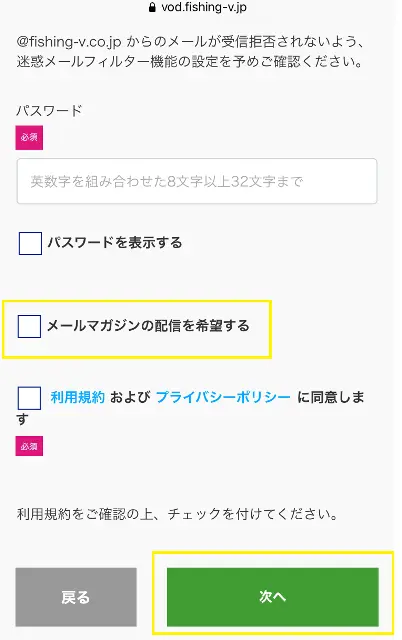Open the 利用規約 link
This screenshot has height=640, width=402.
[78, 397]
